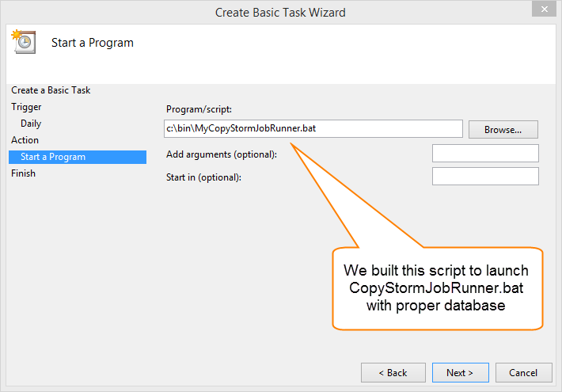The width and height of the screenshot is (562, 392).
Task: Click the Start a Program page heading
Action: tap(93, 43)
